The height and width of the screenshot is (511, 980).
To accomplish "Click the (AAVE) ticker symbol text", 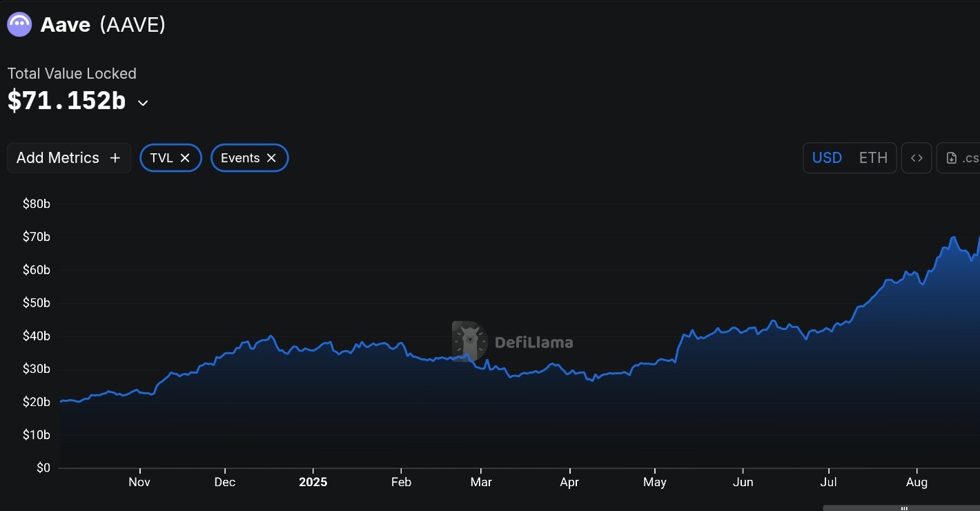I will [133, 25].
